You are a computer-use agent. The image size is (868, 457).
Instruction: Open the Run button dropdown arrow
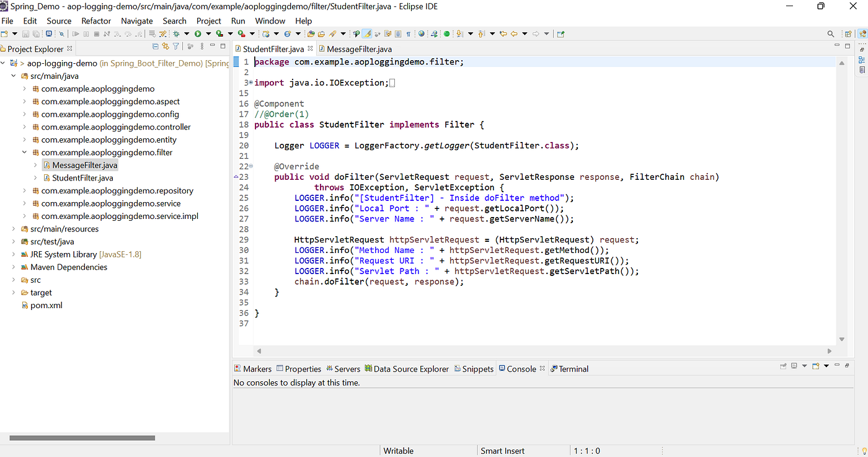pos(208,33)
